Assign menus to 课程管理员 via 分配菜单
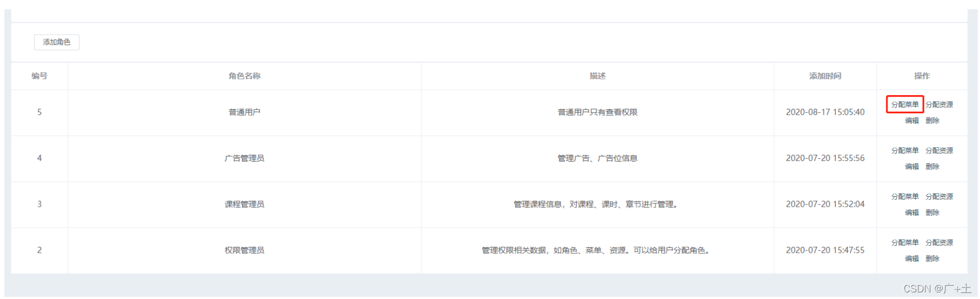Image resolution: width=980 pixels, height=299 pixels. [905, 197]
